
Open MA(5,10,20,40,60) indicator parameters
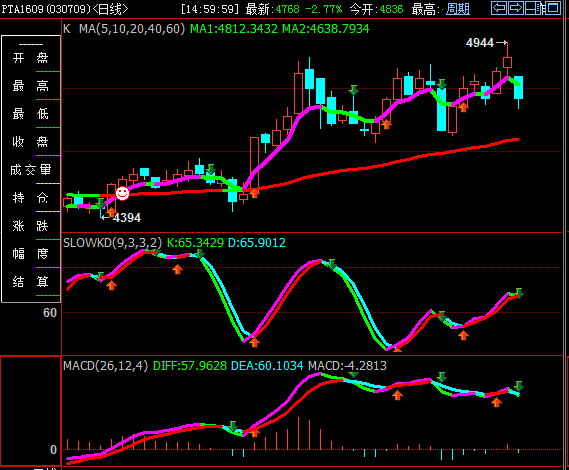[x=132, y=29]
